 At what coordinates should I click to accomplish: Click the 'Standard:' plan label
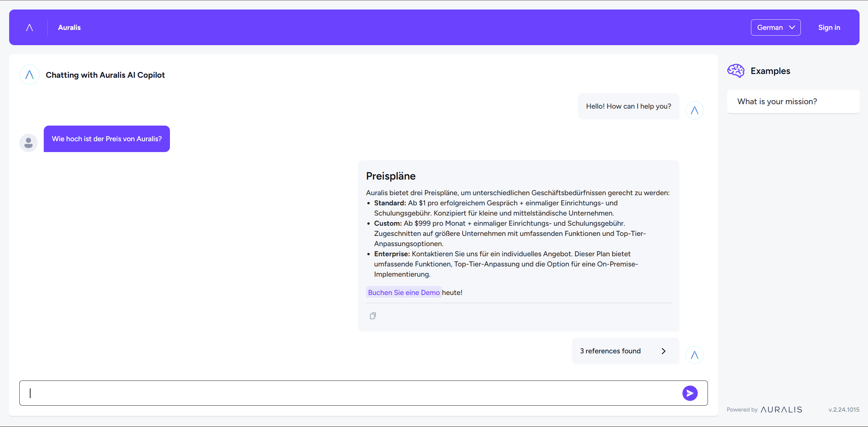pos(390,203)
